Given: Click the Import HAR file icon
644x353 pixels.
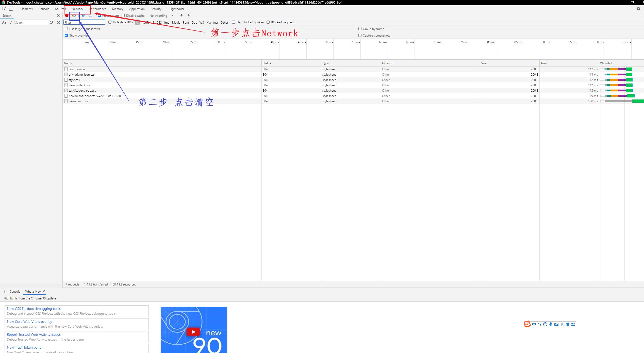Looking at the screenshot, I should pyautogui.click(x=182, y=16).
